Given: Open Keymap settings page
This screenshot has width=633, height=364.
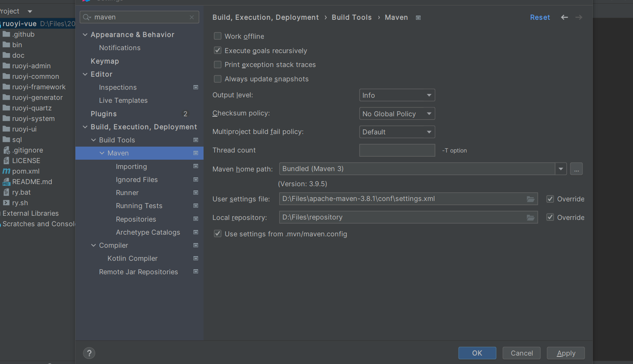Looking at the screenshot, I should click(x=105, y=61).
